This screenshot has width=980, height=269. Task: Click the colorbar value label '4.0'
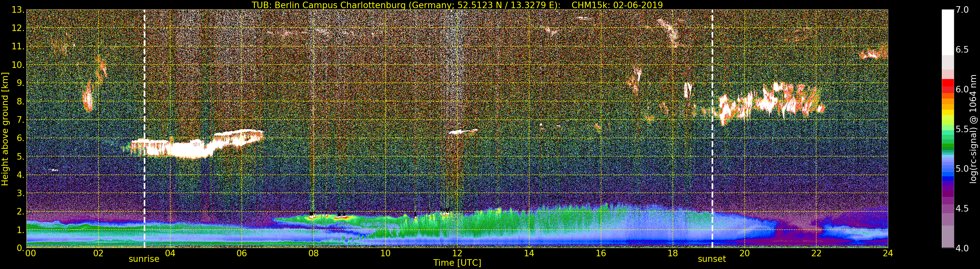click(962, 248)
